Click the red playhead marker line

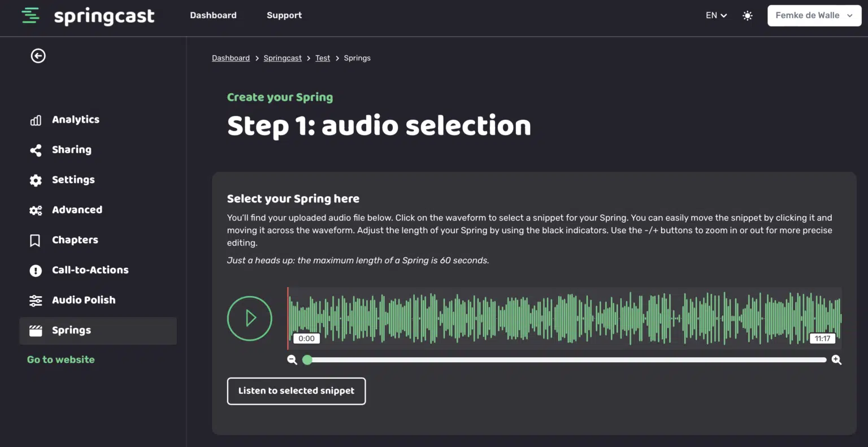[288, 318]
